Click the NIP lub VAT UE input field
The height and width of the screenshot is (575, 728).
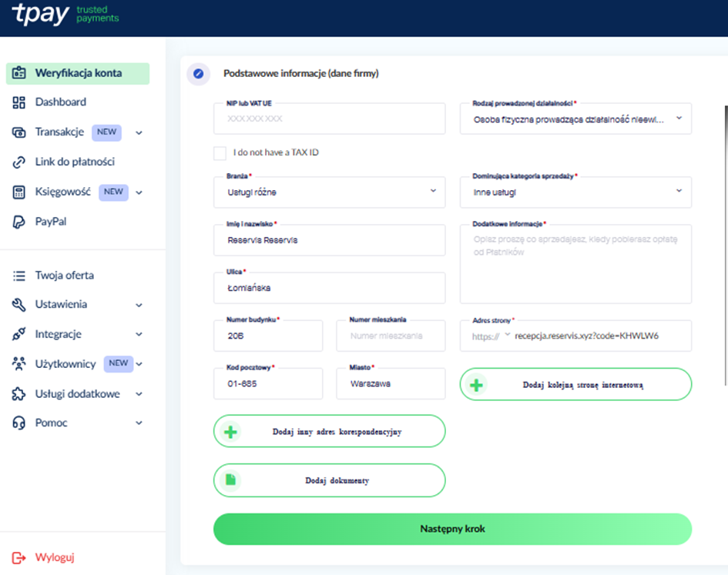(x=329, y=119)
